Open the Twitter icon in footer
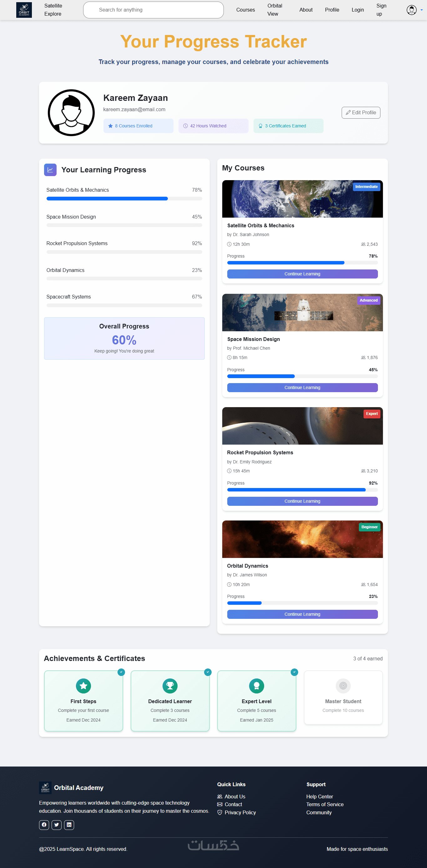This screenshot has width=427, height=868. [x=56, y=825]
